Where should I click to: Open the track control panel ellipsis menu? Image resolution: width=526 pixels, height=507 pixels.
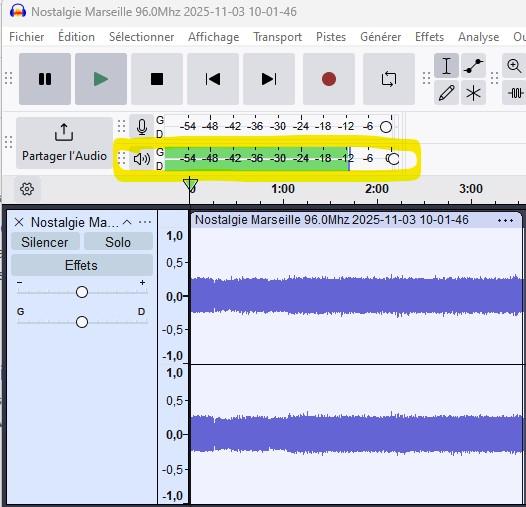(x=145, y=222)
